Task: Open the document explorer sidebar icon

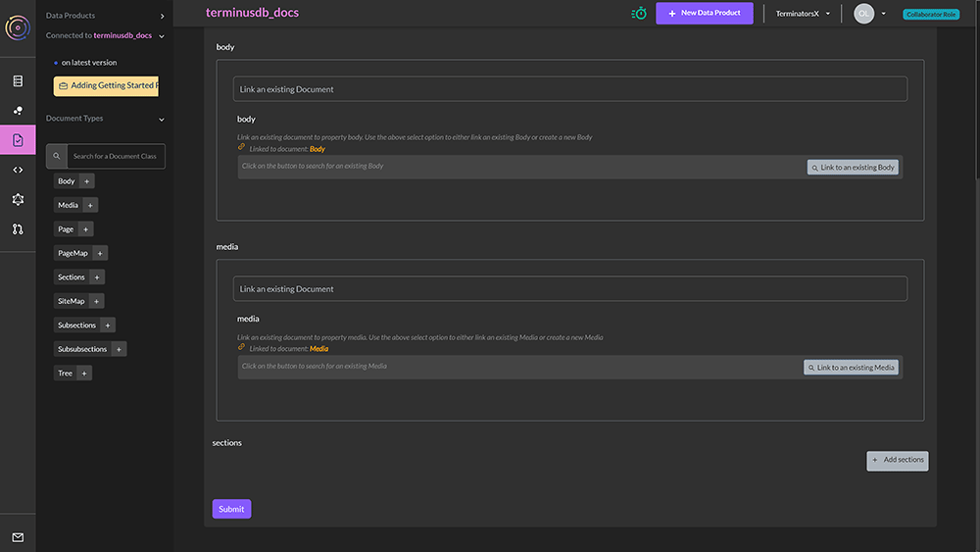Action: coord(18,140)
